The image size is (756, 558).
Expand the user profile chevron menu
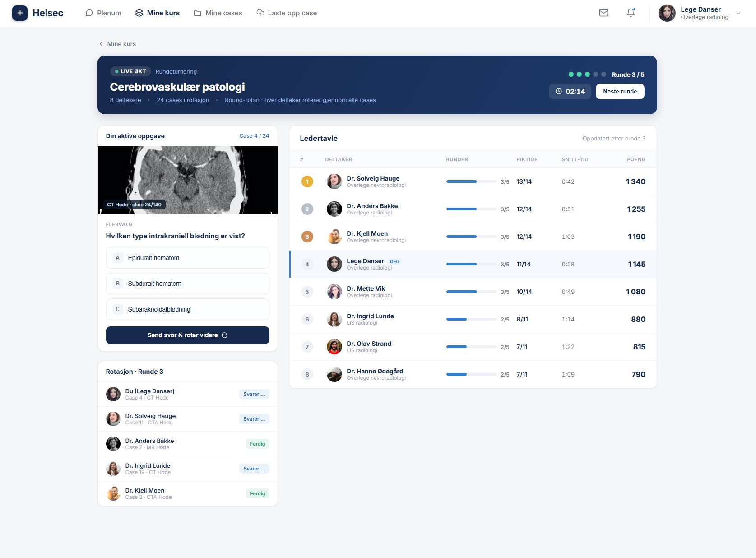(x=738, y=13)
